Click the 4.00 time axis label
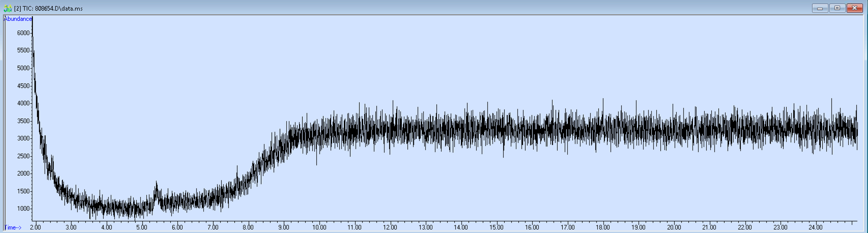This screenshot has width=868, height=233. pos(106,227)
